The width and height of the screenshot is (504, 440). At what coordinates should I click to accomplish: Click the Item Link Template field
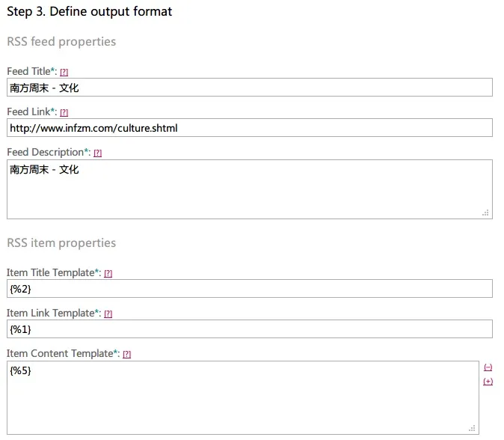point(250,329)
